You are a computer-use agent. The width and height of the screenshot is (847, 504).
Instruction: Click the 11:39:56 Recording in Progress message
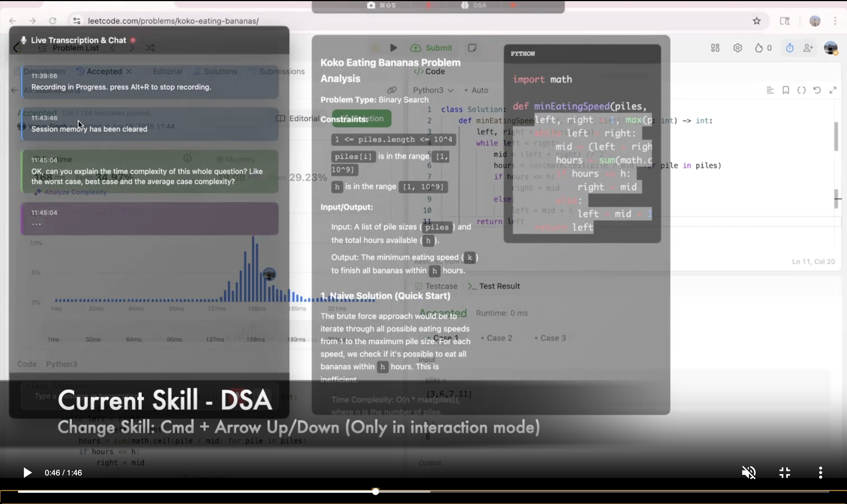[x=150, y=82]
